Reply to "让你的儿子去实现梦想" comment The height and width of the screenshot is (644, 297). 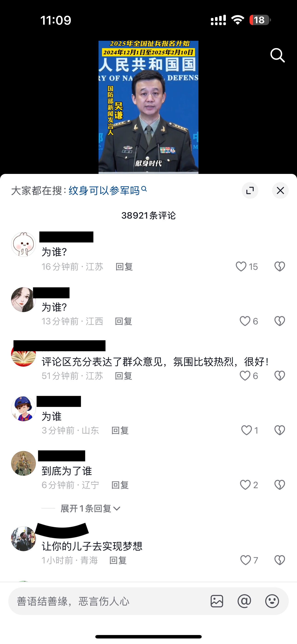(118, 560)
